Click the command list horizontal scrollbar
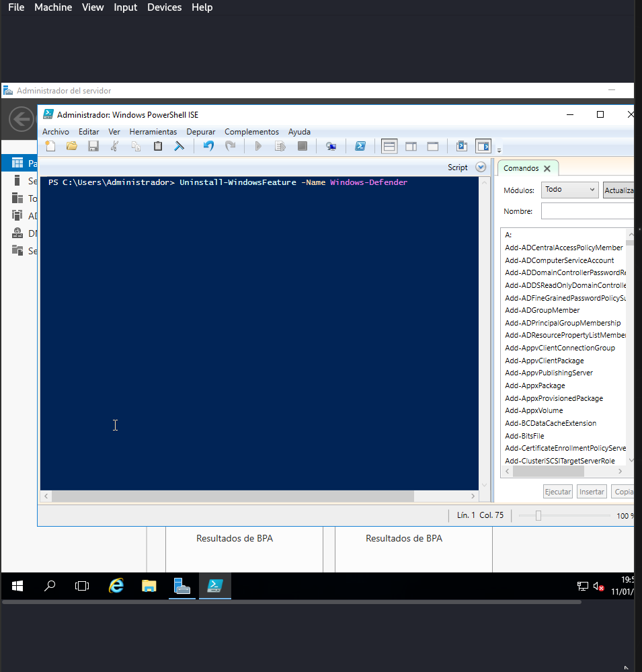Image resolution: width=642 pixels, height=672 pixels. click(548, 472)
